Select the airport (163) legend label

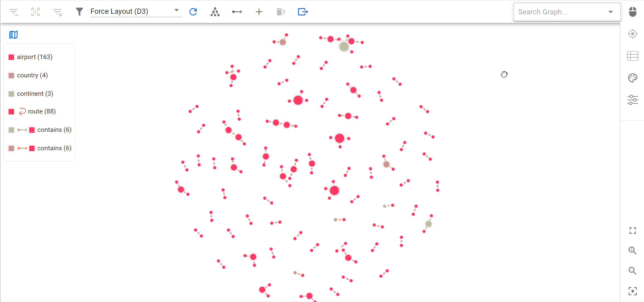tap(35, 57)
